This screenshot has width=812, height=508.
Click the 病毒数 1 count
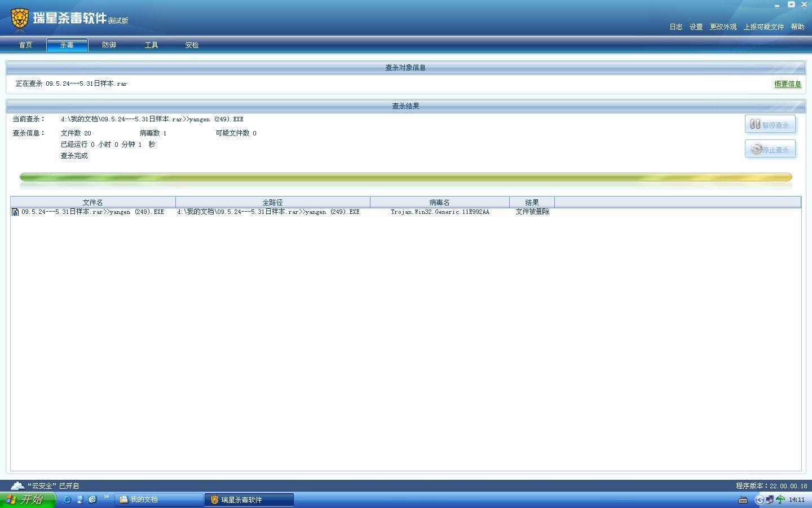click(153, 133)
